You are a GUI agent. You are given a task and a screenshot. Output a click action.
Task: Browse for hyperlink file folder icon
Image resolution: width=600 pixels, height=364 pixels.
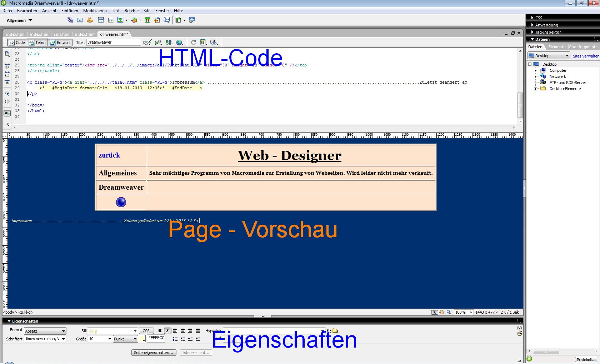335,331
